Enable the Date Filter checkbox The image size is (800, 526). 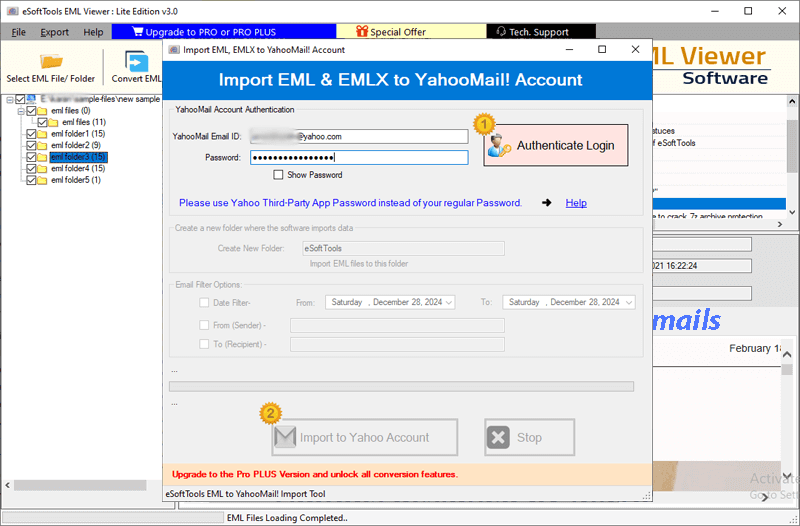tap(204, 303)
